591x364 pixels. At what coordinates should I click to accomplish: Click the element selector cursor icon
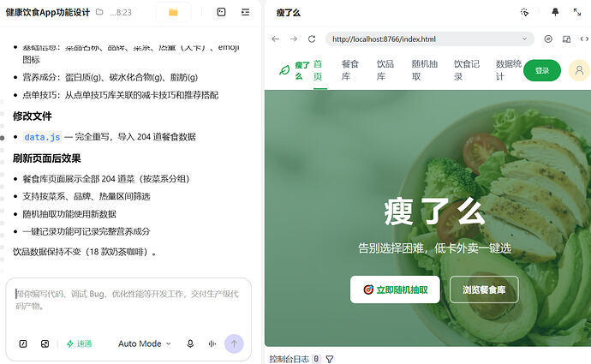(x=524, y=13)
